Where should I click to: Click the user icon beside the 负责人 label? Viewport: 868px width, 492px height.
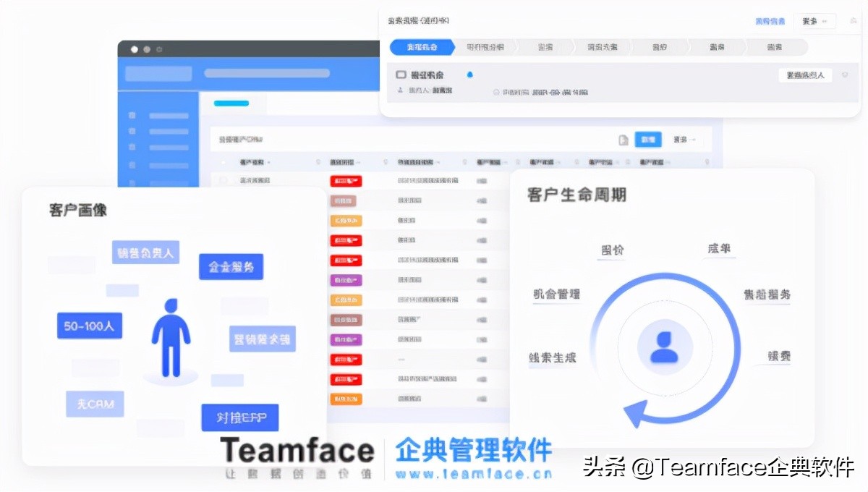(x=399, y=90)
